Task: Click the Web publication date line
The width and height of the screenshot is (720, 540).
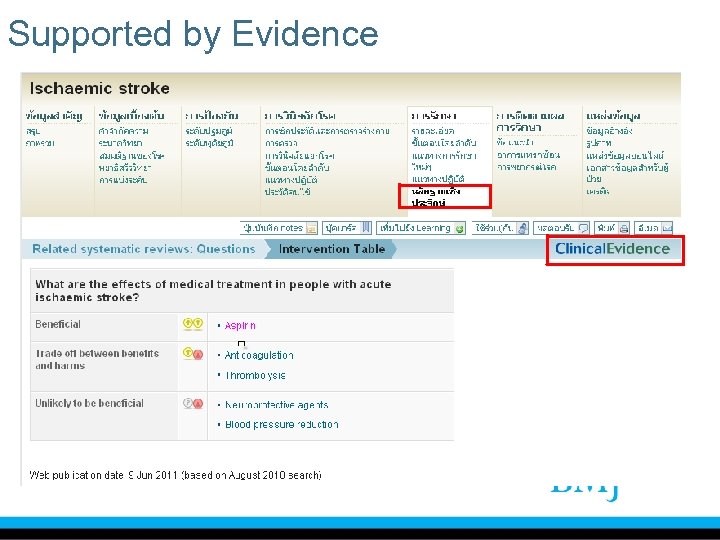Action: point(175,475)
